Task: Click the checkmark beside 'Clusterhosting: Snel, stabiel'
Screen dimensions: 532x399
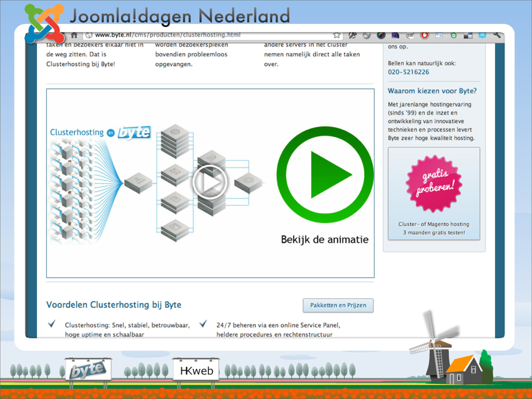Action: pyautogui.click(x=52, y=324)
